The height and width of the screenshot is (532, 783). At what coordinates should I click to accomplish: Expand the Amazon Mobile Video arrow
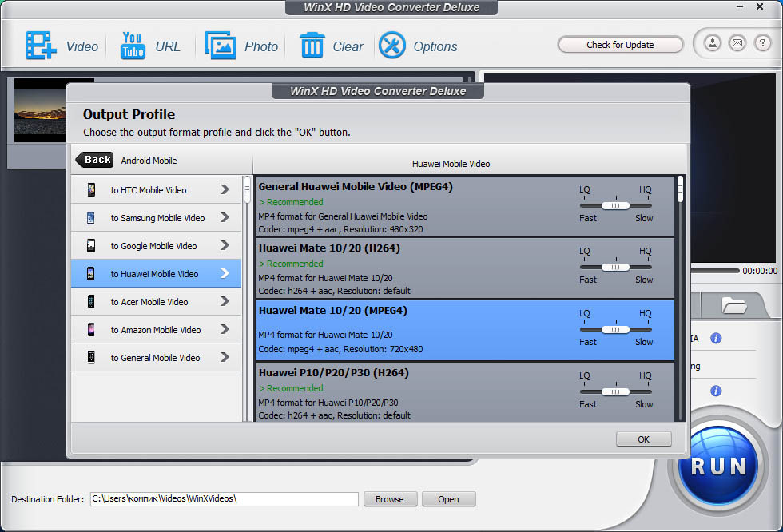(225, 329)
